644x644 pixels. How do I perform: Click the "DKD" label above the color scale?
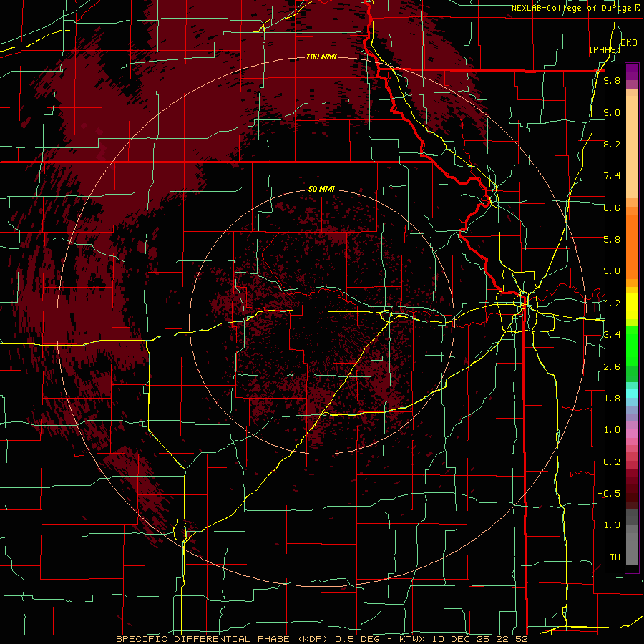[629, 43]
